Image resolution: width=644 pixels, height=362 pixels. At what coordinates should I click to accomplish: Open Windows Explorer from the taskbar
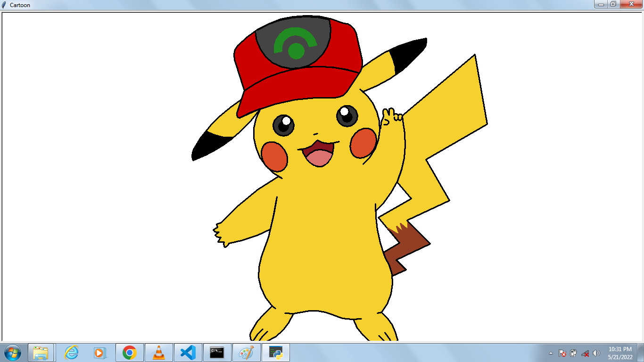pos(41,352)
